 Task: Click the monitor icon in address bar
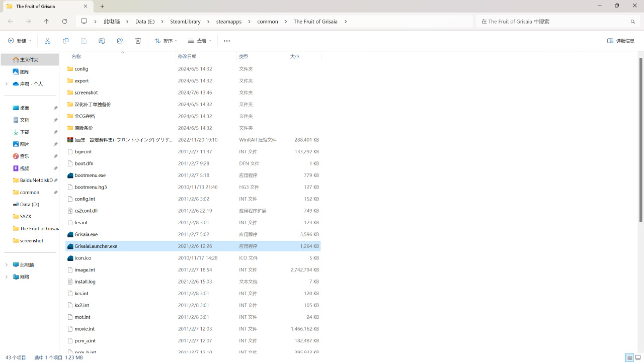tap(84, 22)
